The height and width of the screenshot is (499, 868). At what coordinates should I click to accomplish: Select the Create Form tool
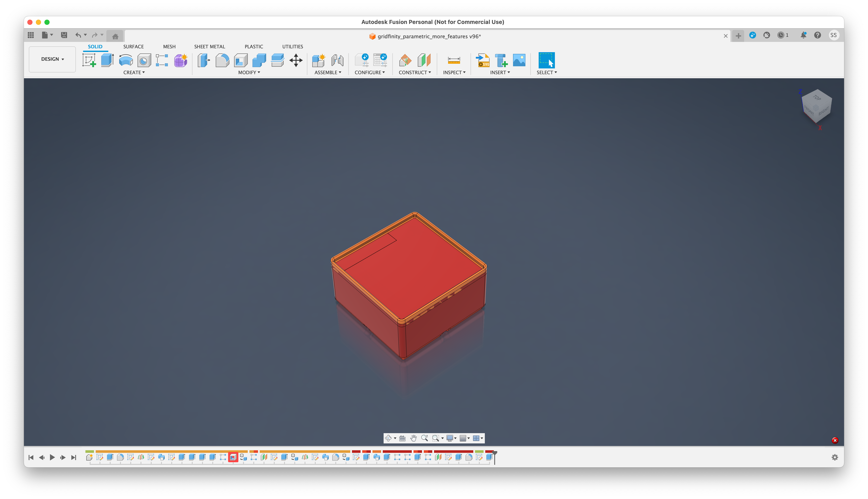pos(181,60)
